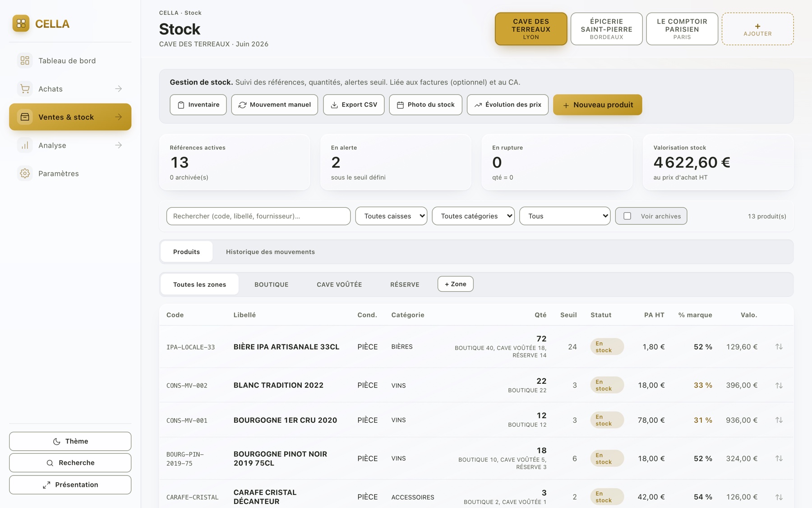Click the refresh icon on Mouvement manuel
The height and width of the screenshot is (508, 812).
tap(242, 105)
